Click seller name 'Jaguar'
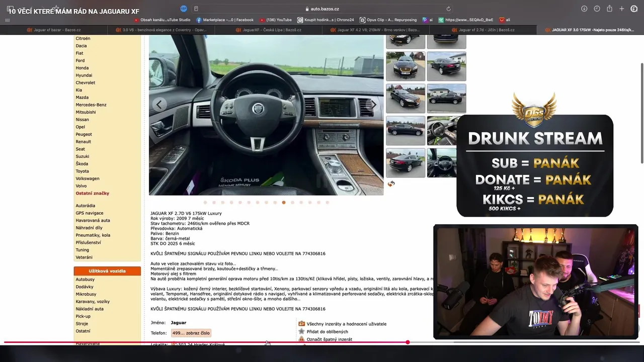 179,323
